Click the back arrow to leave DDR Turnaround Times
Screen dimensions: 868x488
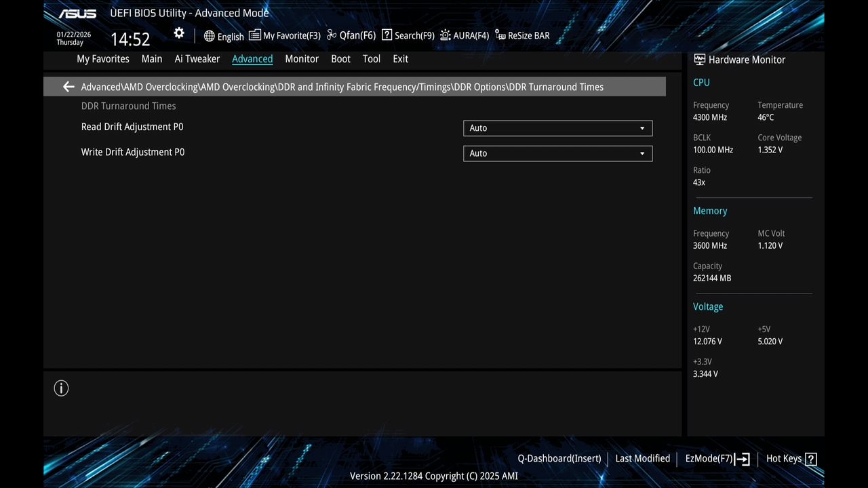(x=68, y=87)
